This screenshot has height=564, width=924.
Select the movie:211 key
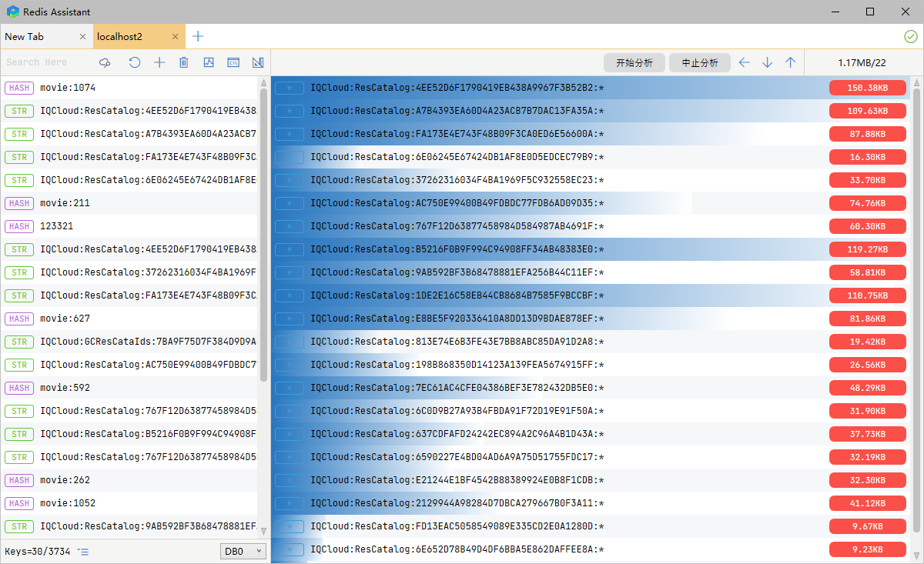[x=129, y=203]
